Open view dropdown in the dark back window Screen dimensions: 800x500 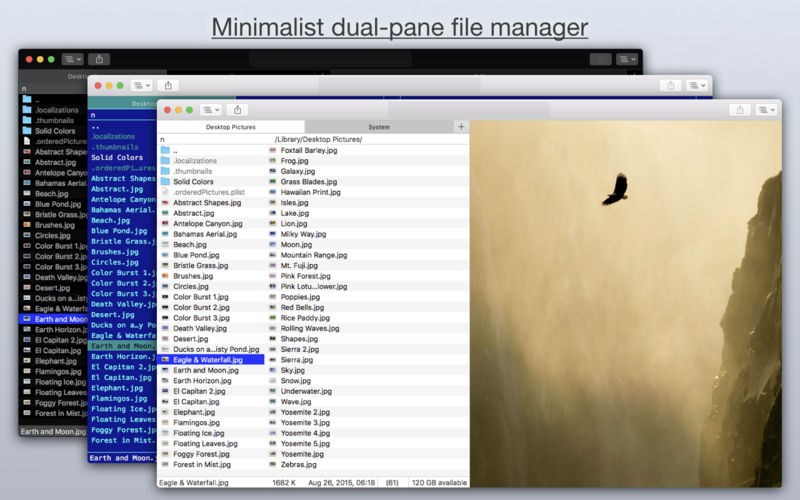tap(72, 59)
